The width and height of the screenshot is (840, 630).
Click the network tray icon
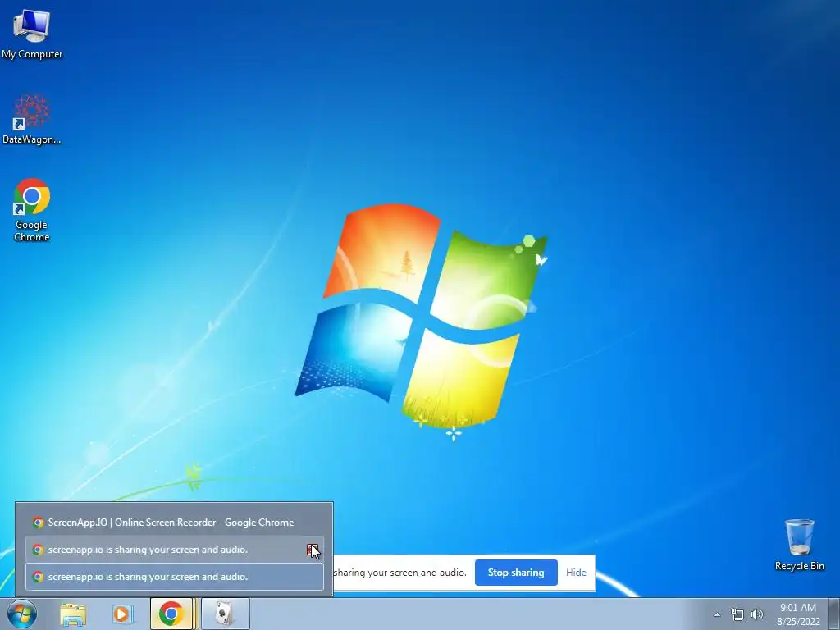click(737, 614)
